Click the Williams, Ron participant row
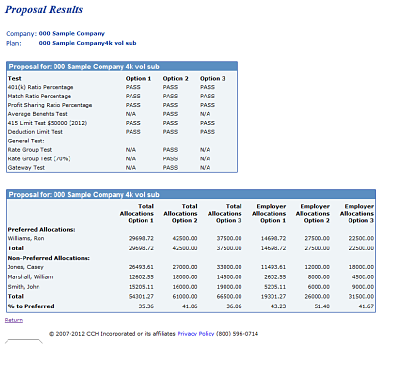This screenshot has height=387, width=400. point(191,238)
